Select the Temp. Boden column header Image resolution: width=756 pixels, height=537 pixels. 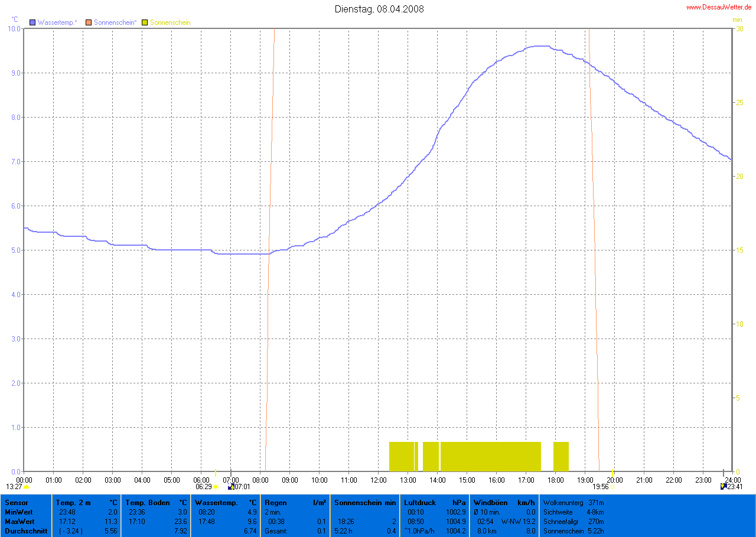(148, 503)
